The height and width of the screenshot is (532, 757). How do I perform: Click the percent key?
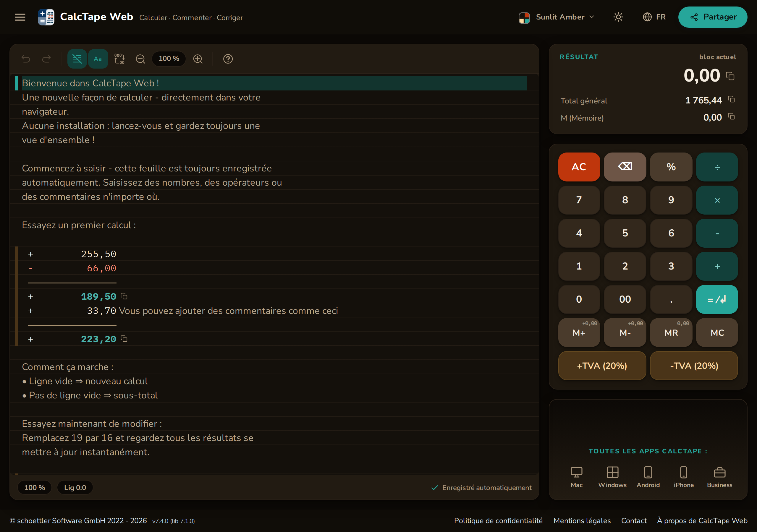(671, 167)
